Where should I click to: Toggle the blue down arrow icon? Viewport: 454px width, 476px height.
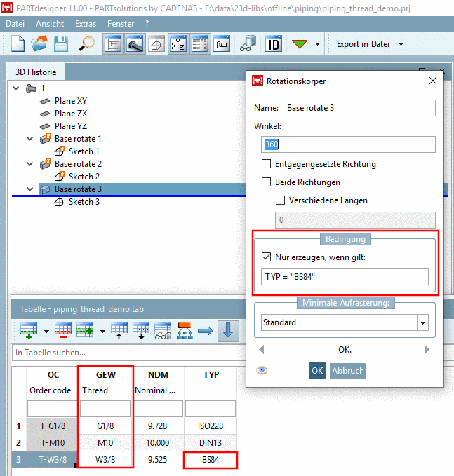228,331
